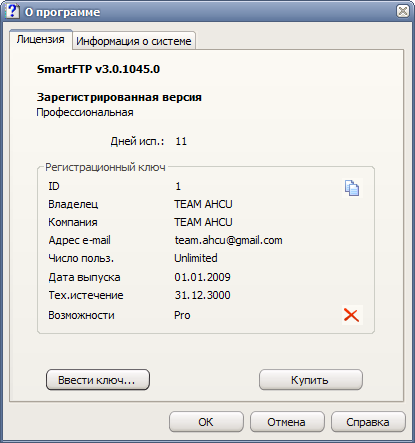Close the О программе dialog window
The image size is (415, 443).
pos(403,11)
